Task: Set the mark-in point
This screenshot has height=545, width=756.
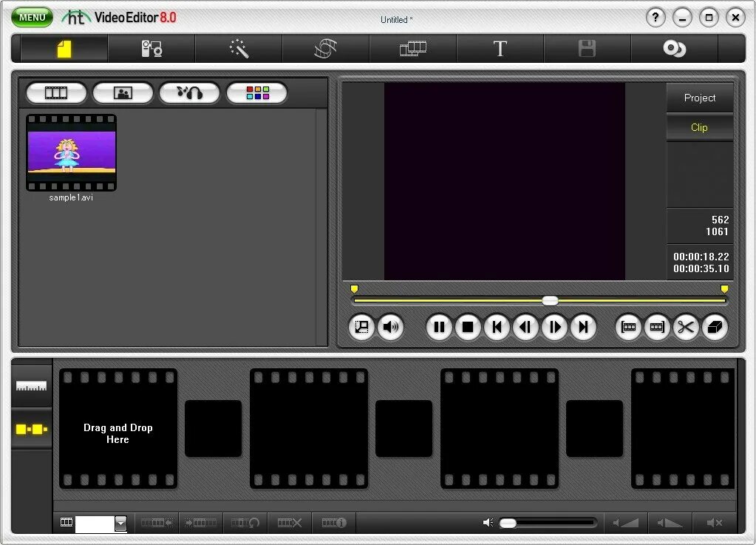Action: click(628, 327)
